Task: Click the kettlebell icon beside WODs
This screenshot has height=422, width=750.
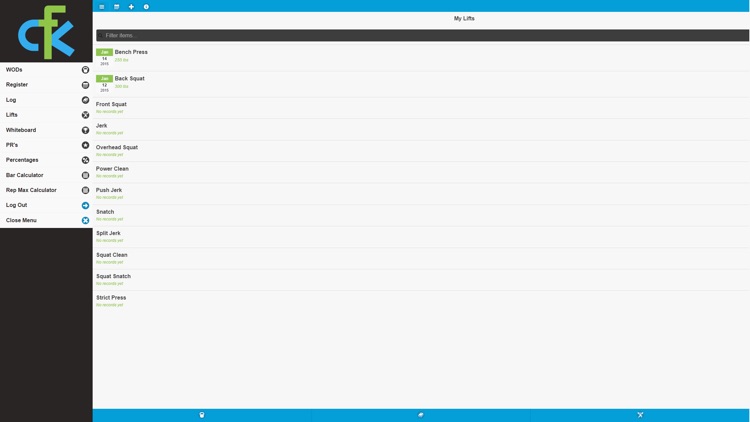Action: pos(85,70)
